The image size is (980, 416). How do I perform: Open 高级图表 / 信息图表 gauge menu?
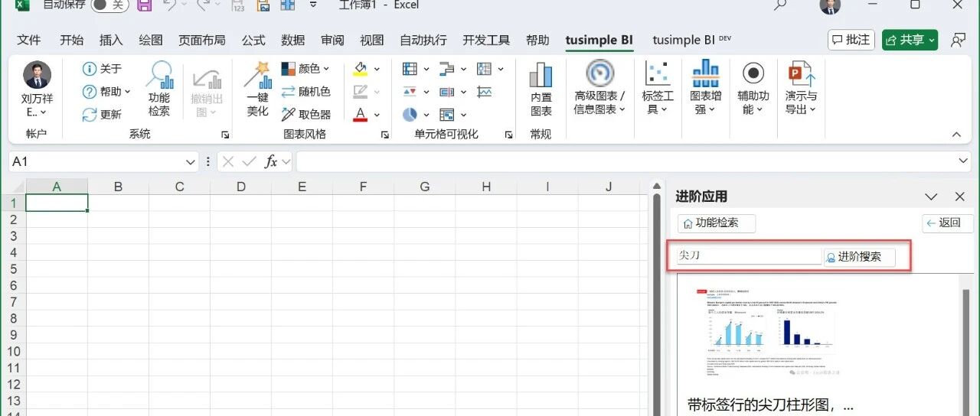tap(599, 88)
